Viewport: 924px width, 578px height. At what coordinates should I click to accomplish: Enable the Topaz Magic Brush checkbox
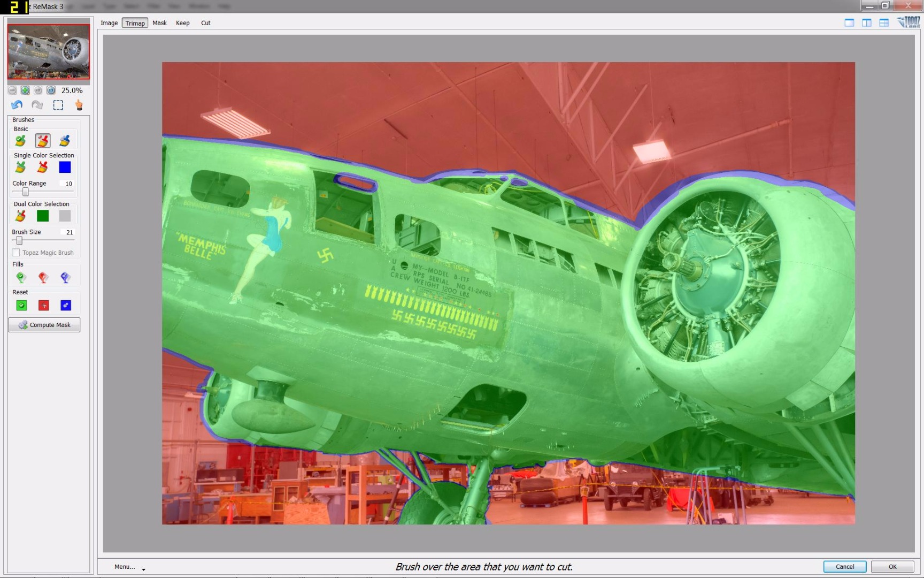point(16,253)
